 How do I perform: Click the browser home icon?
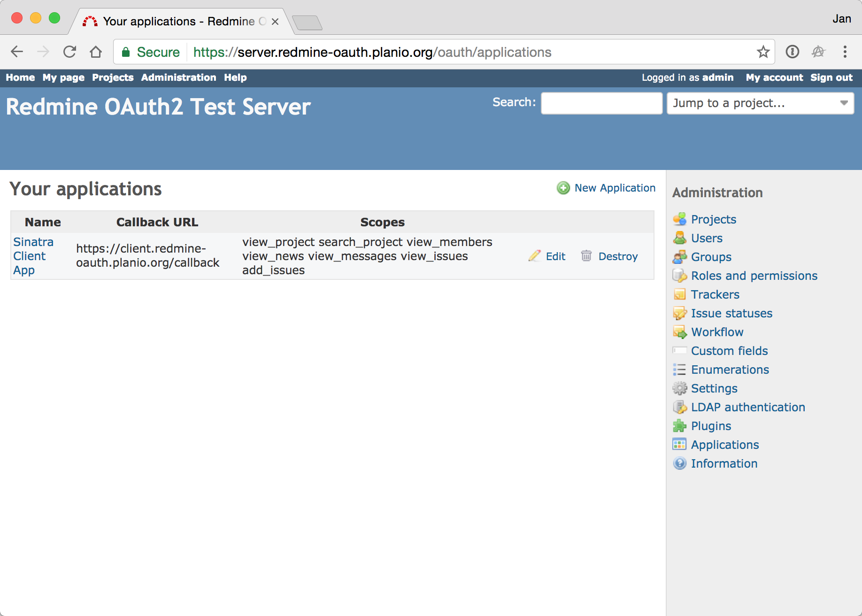pos(96,52)
